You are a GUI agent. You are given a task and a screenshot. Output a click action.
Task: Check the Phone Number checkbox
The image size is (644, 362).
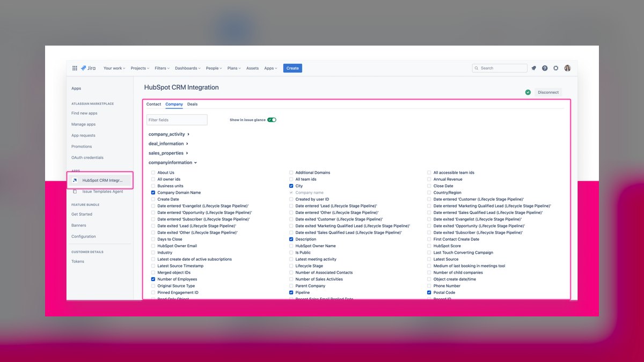429,286
